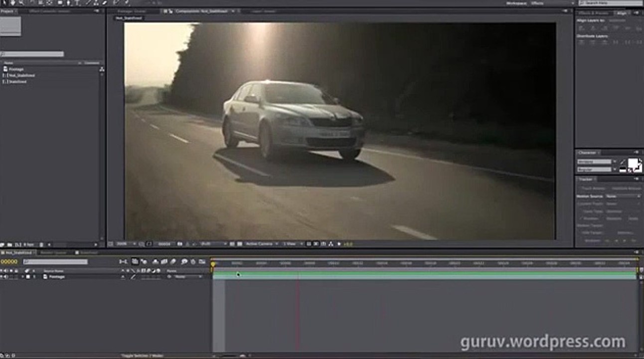Image resolution: width=644 pixels, height=359 pixels.
Task: Switch to the Render Queue tab
Action: coord(53,253)
